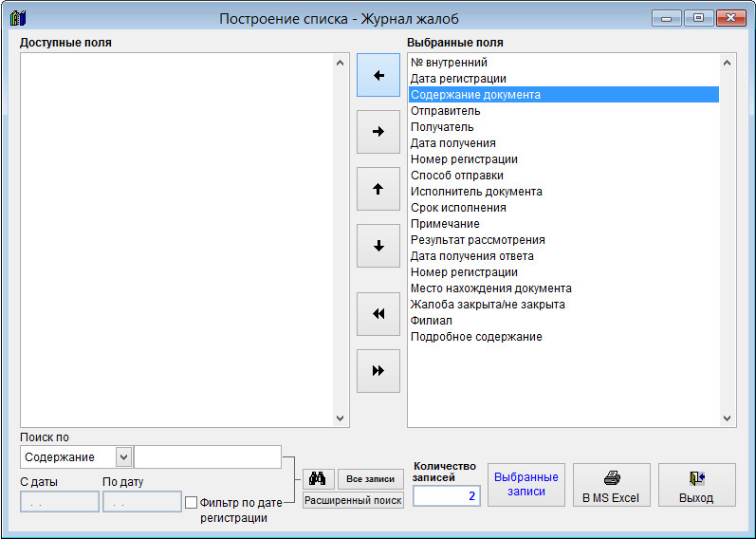The height and width of the screenshot is (539, 756).
Task: Open the Поиск по Содержание dropdown
Action: coord(123,457)
